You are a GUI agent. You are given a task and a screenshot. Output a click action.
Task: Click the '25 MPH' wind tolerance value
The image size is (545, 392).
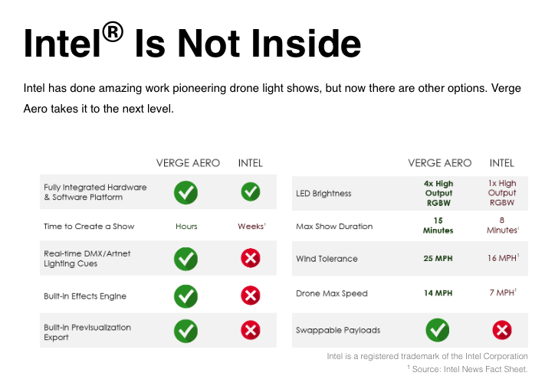coord(438,258)
